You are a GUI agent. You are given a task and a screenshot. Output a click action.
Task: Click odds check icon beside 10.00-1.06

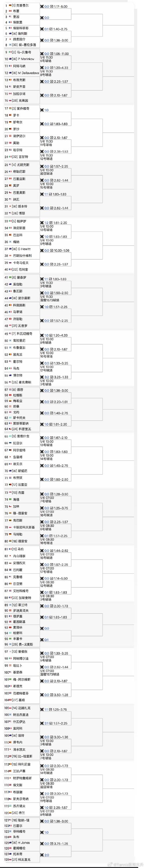(52, 251)
